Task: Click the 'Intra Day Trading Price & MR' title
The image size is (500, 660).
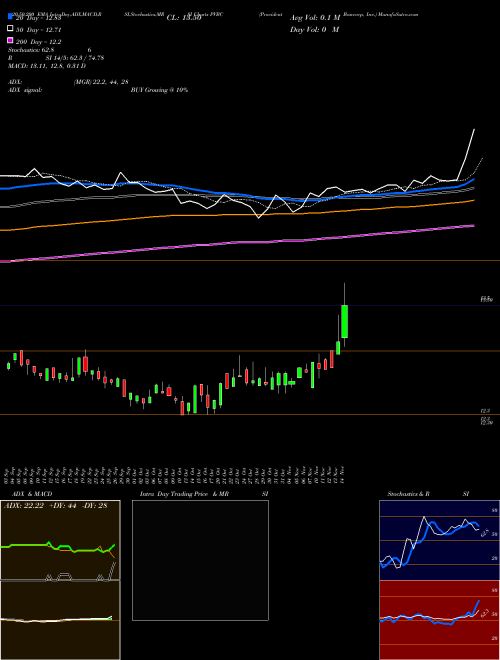Action: (x=184, y=494)
